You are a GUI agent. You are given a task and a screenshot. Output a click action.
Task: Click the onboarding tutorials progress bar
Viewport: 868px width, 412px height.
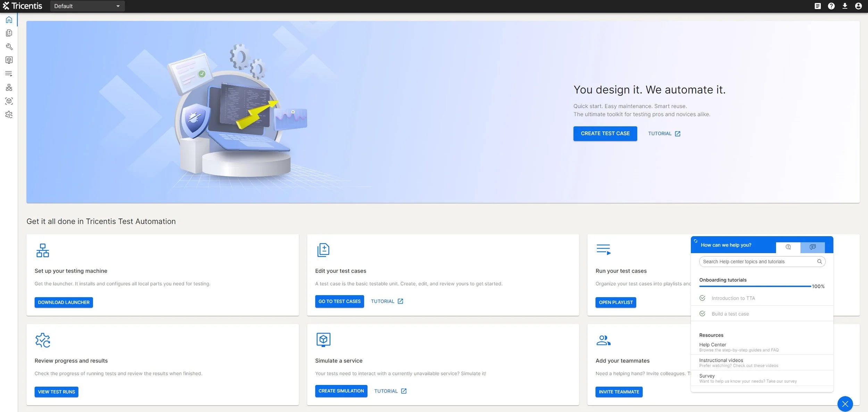point(755,286)
